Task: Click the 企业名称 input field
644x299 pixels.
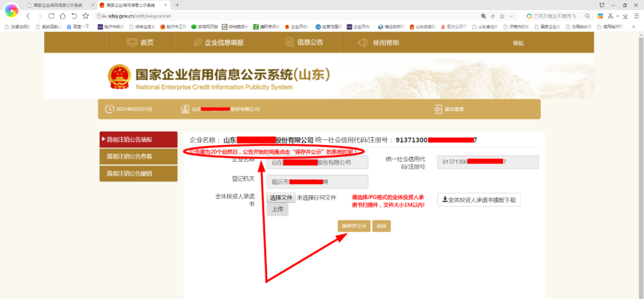Action: click(x=317, y=162)
